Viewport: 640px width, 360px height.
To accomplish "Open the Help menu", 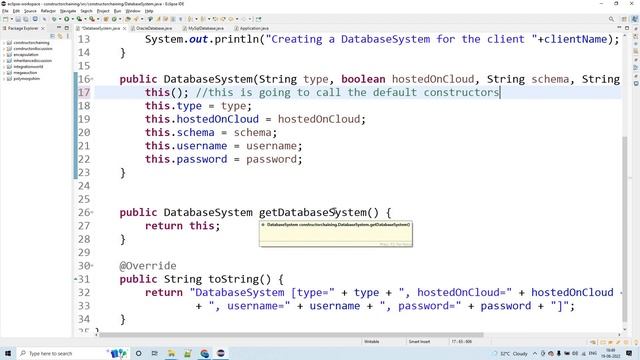I will pos(149,11).
